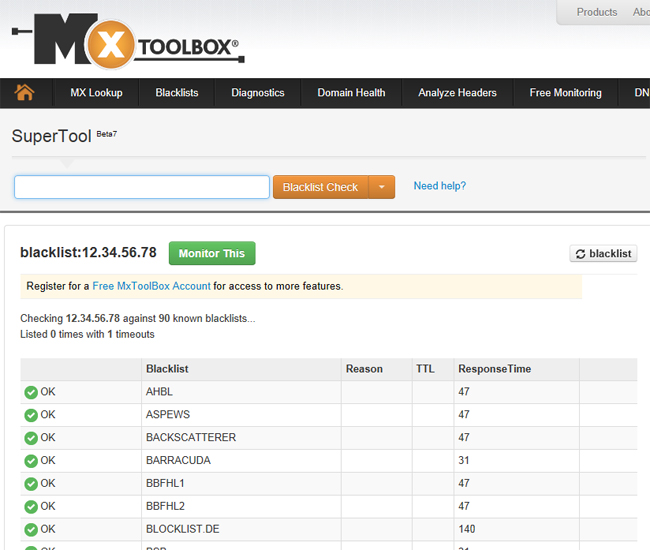Select the BLOCKLIST.DE blacklist name
650x550 pixels.
[x=182, y=529]
